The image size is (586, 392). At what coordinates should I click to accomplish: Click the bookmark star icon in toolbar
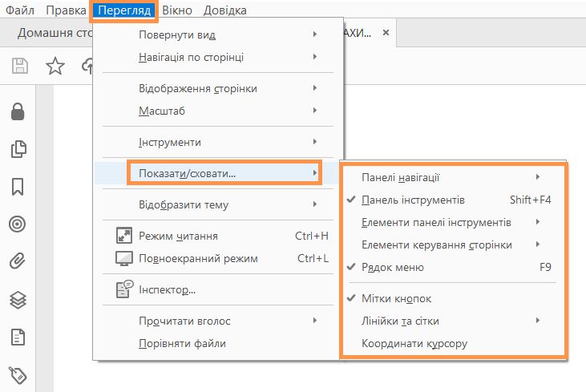click(x=55, y=67)
